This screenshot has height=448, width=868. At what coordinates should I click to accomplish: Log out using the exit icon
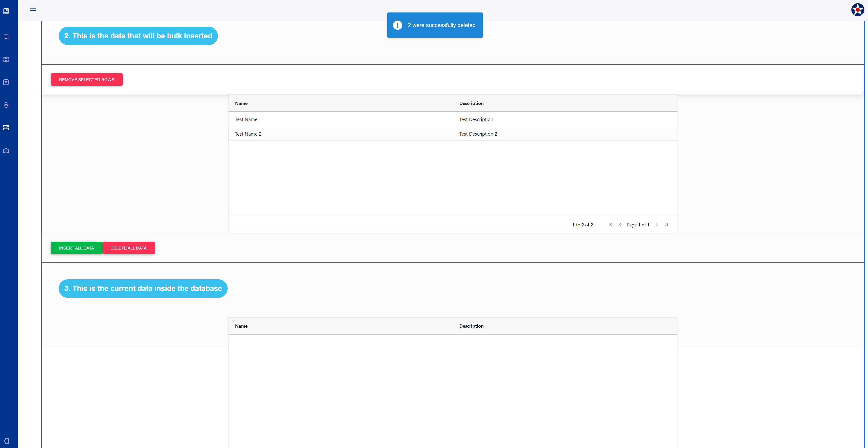point(6,441)
